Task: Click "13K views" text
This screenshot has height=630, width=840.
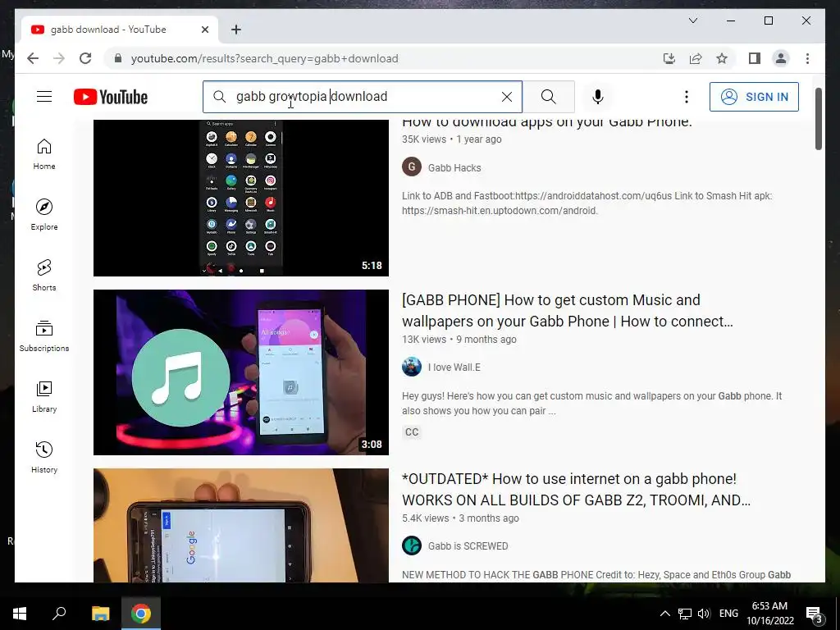Action: tap(424, 340)
